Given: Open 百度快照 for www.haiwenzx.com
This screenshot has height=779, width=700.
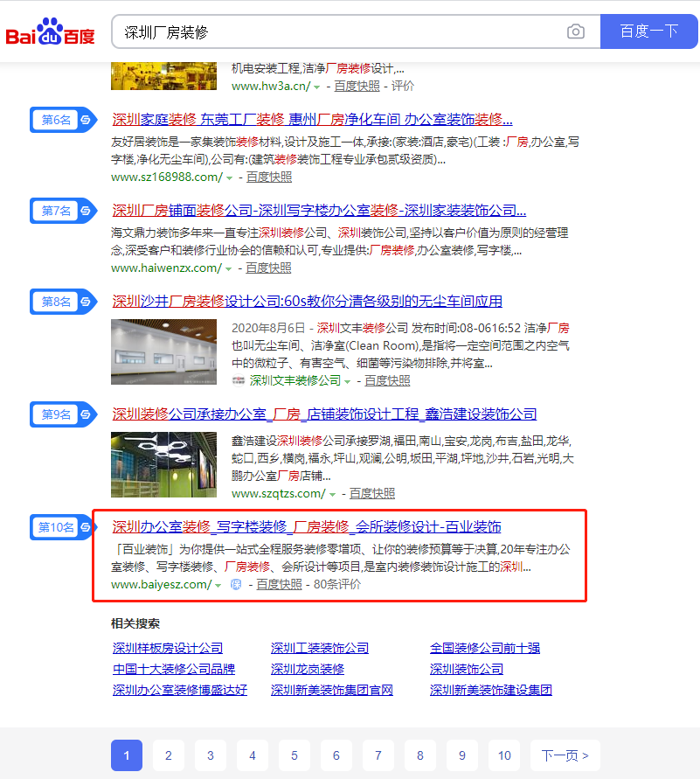Looking at the screenshot, I should click(x=268, y=268).
